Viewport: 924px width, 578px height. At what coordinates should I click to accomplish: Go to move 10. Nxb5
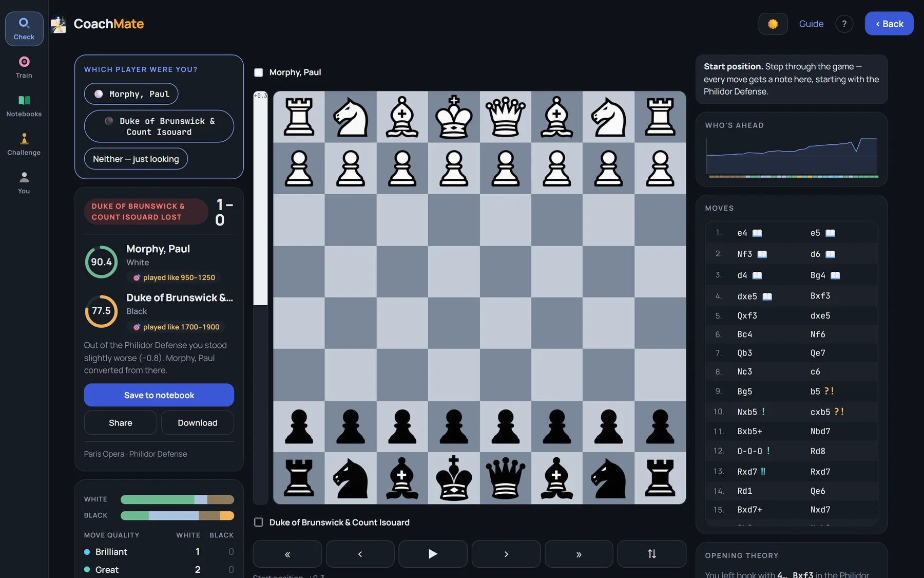pos(751,412)
